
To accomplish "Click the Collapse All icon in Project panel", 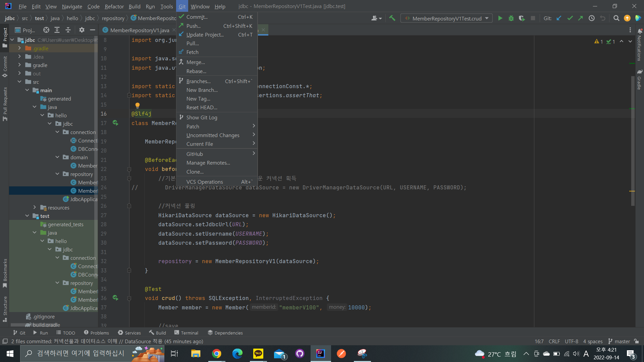I will tap(68, 30).
